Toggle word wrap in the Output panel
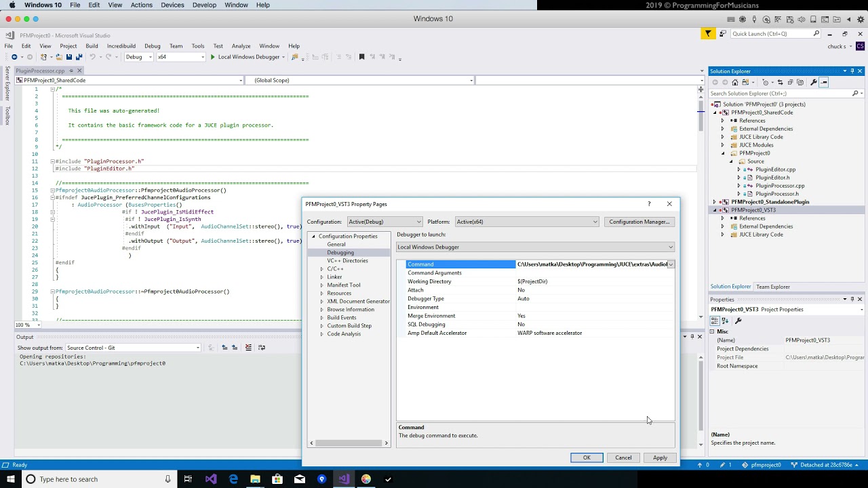The width and height of the screenshot is (868, 488). (x=261, y=348)
